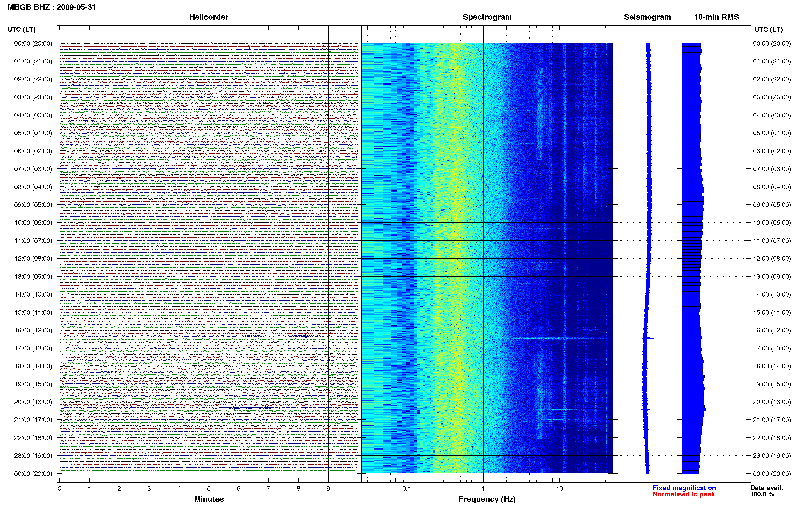The width and height of the screenshot is (812, 508).
Task: Click the red 'Normalised to peak' legend text
Action: click(684, 494)
